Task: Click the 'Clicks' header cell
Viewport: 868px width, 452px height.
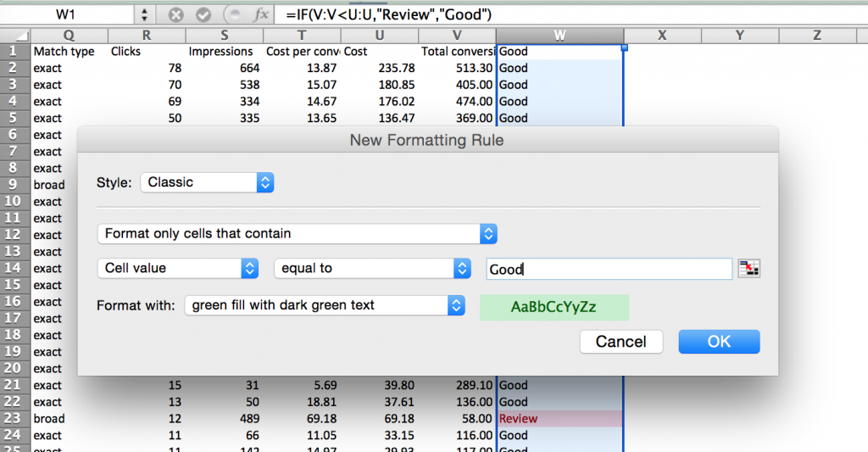Action: click(147, 52)
